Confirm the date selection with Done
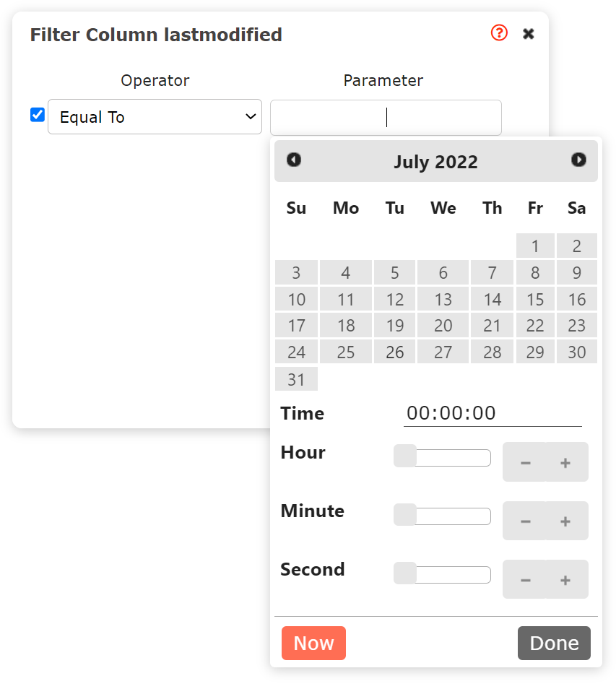This screenshot has width=616, height=689. (x=554, y=643)
